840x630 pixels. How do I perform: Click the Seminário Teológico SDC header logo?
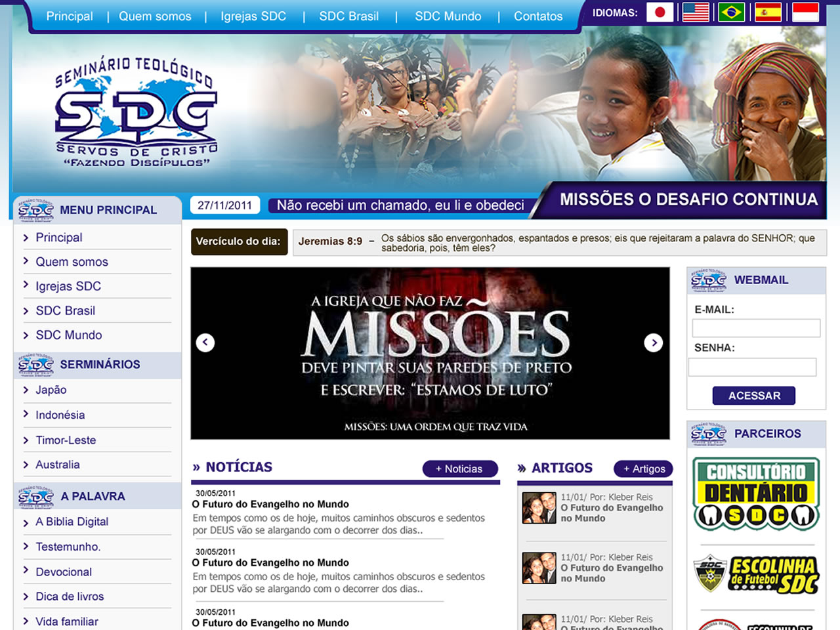click(136, 112)
